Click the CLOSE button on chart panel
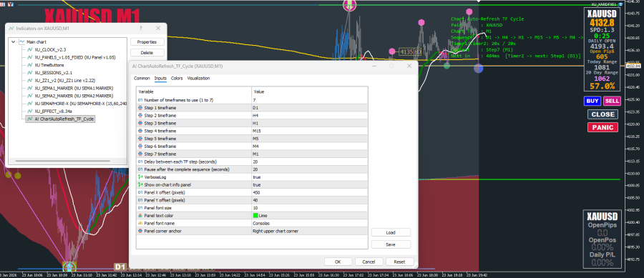 tap(602, 114)
